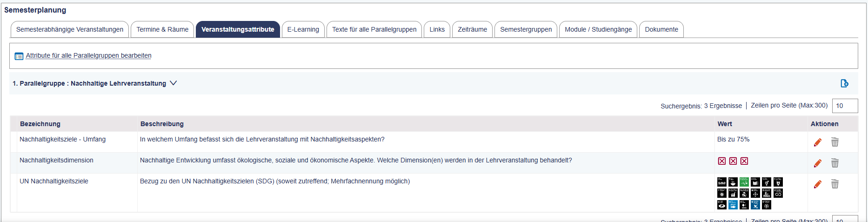
Task: Delete the Nachhaltigkeitsdimension attribute row
Action: pos(835,163)
